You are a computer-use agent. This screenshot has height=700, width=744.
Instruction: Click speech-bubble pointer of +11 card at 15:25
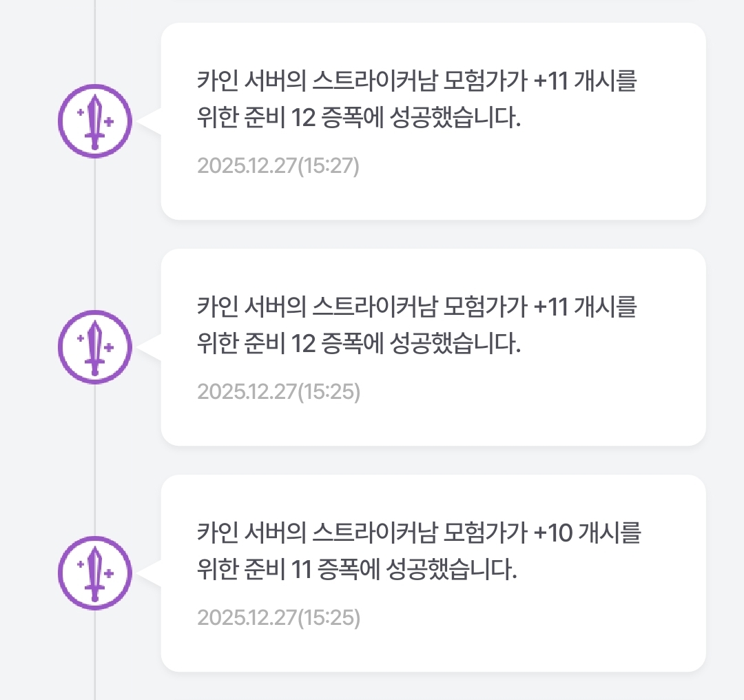tap(149, 347)
